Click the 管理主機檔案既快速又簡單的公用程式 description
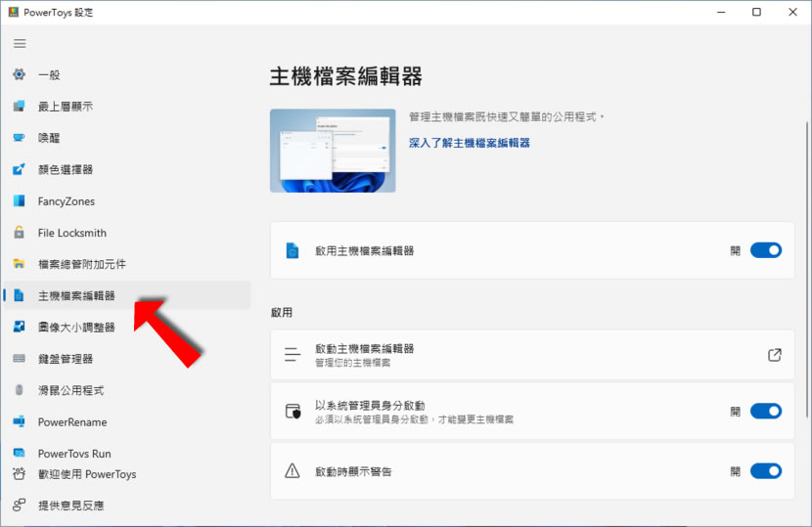 click(x=507, y=117)
